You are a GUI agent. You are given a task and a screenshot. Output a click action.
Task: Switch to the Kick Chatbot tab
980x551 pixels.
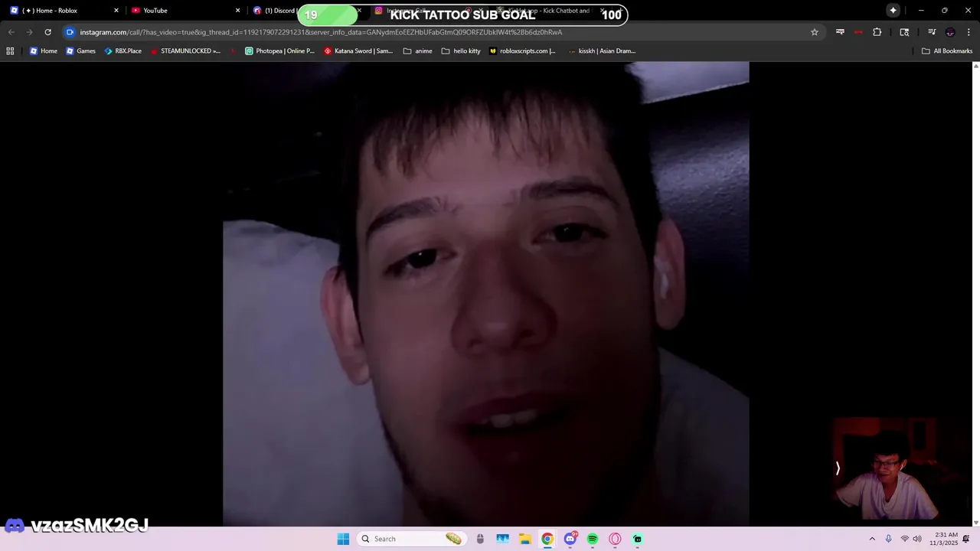pyautogui.click(x=548, y=11)
